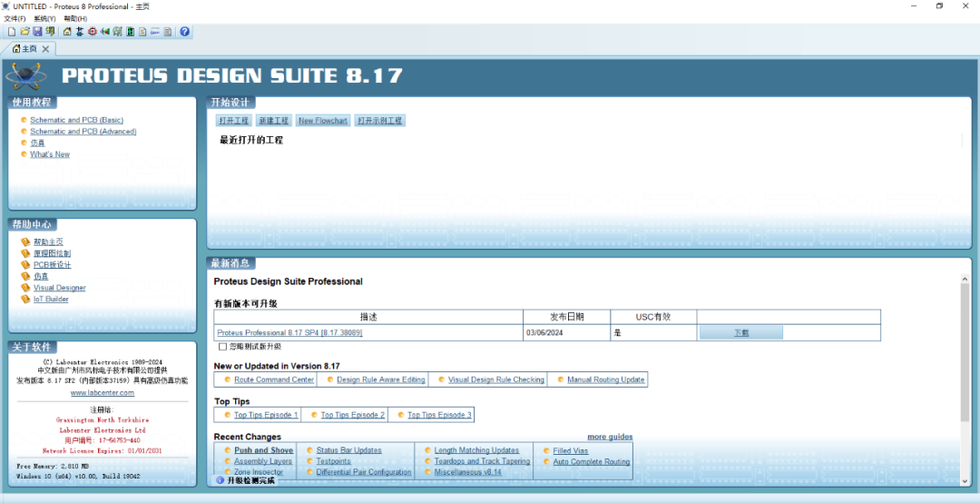
Task: Open the Bill of Materials icon
Action: coord(142,32)
